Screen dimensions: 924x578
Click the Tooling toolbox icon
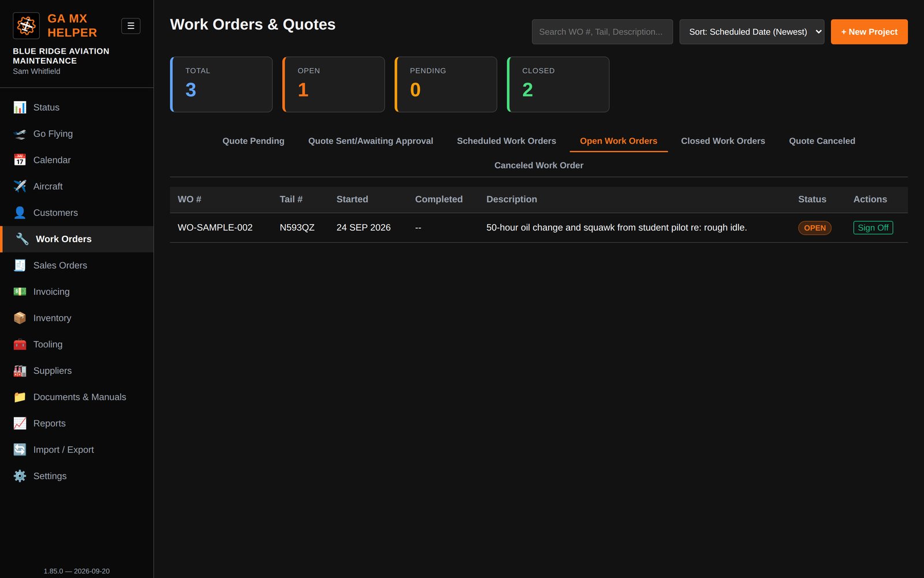coord(20,344)
